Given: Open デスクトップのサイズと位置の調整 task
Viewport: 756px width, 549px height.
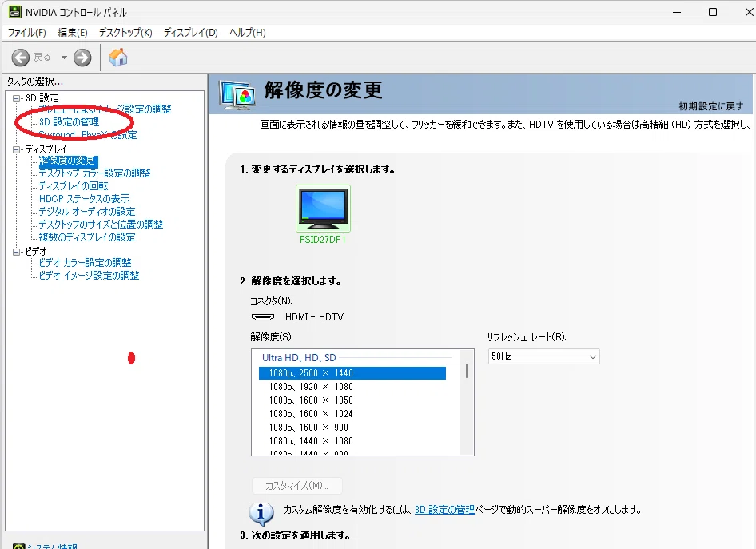Looking at the screenshot, I should pyautogui.click(x=101, y=224).
